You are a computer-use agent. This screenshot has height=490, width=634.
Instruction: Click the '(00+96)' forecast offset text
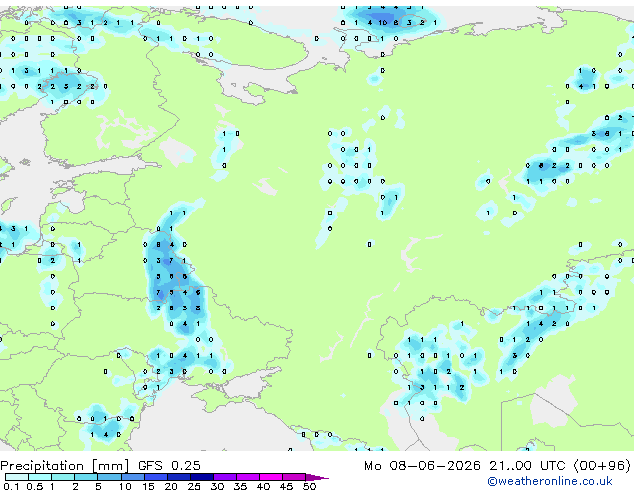tap(602, 465)
